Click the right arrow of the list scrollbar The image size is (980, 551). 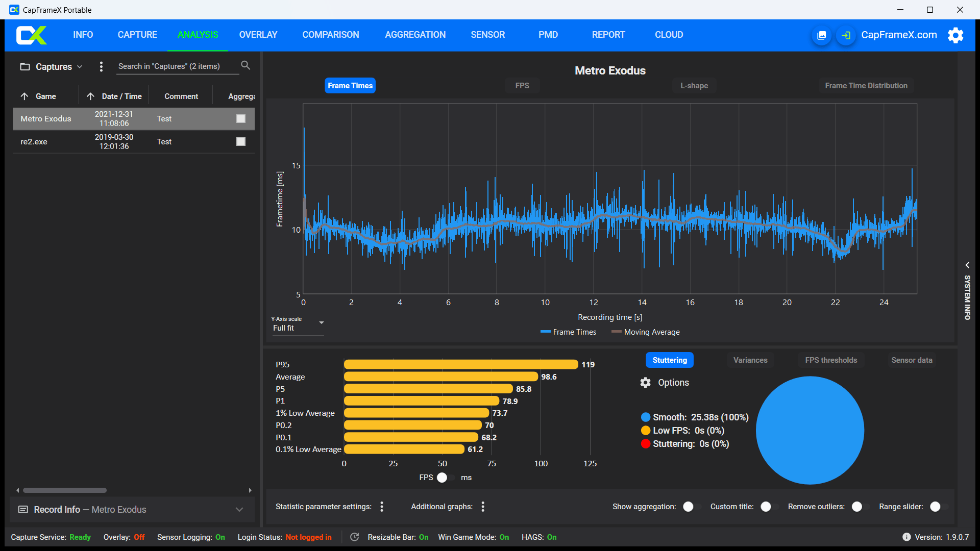(x=250, y=490)
